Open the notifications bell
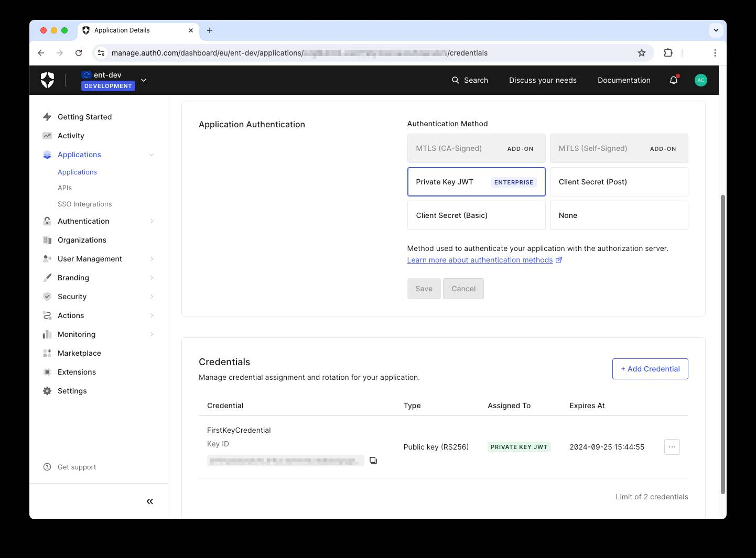The image size is (756, 558). 674,80
